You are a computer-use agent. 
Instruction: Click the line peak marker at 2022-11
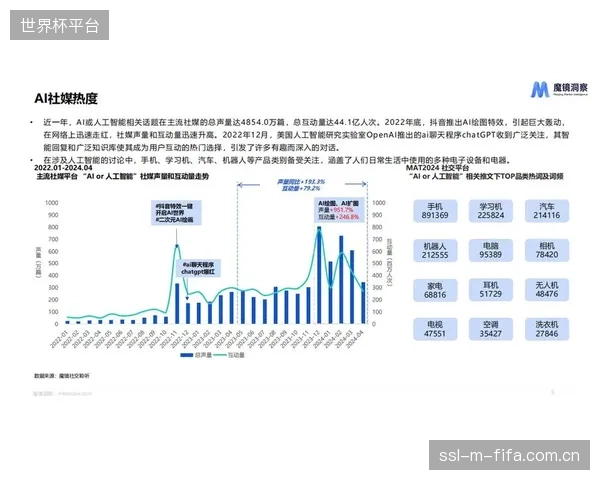tap(176, 246)
